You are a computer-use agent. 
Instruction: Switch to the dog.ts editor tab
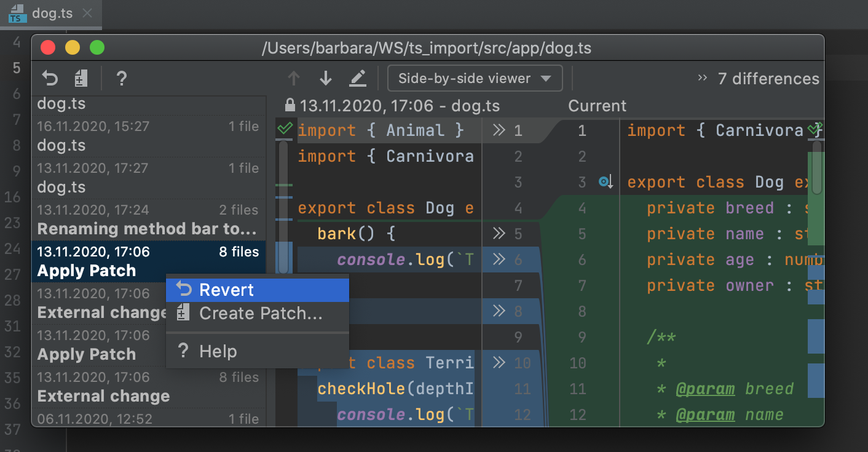(52, 14)
